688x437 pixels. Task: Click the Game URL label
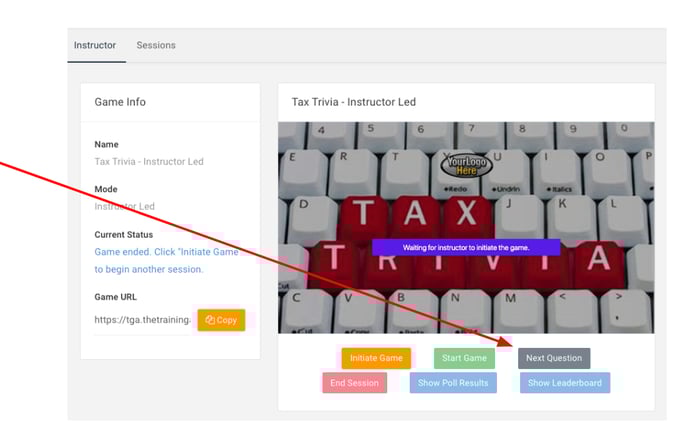(116, 297)
